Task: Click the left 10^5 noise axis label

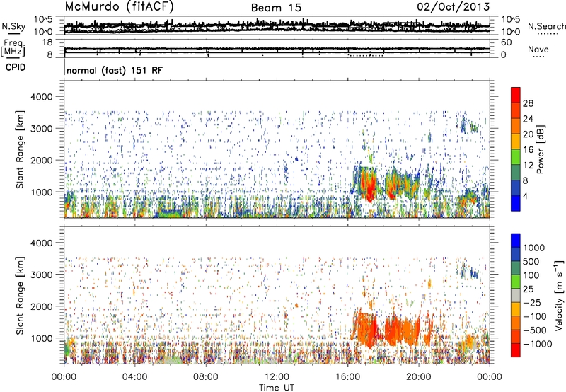Action: (x=43, y=20)
